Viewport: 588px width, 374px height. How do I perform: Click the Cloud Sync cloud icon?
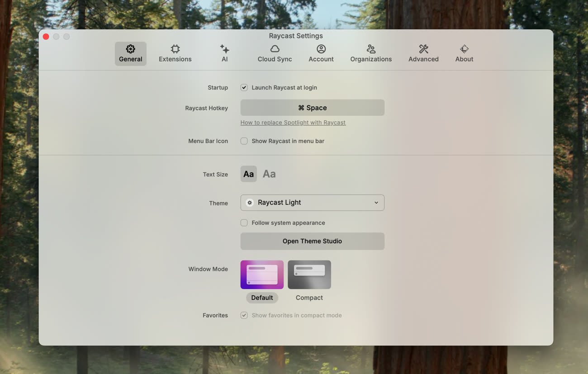point(275,49)
